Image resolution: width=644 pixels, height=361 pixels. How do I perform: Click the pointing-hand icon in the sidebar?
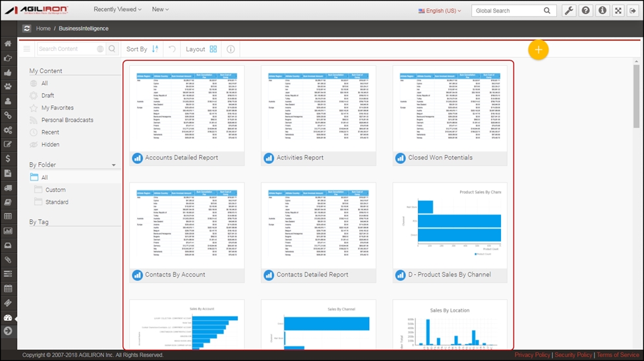[x=8, y=59]
